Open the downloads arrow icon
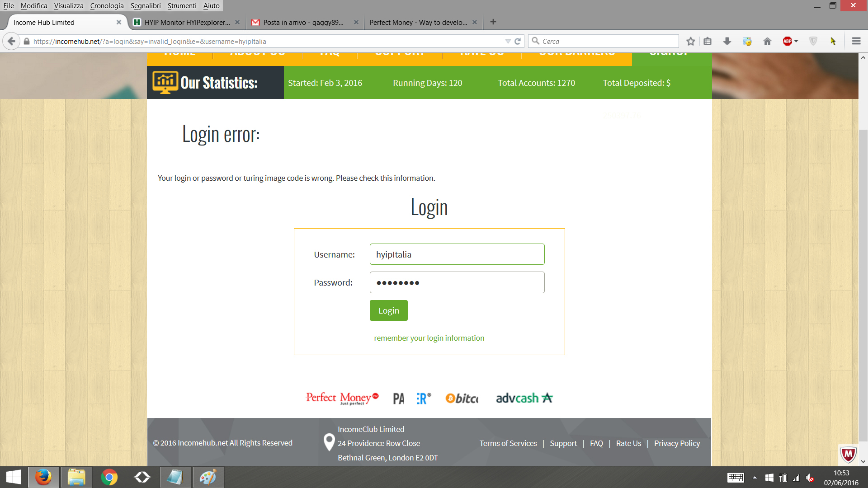 (x=727, y=41)
